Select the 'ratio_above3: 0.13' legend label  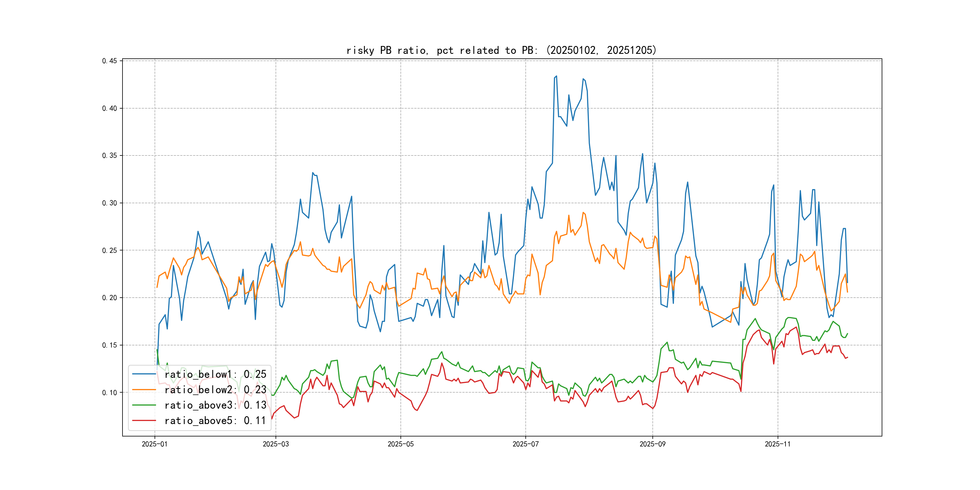tap(215, 405)
